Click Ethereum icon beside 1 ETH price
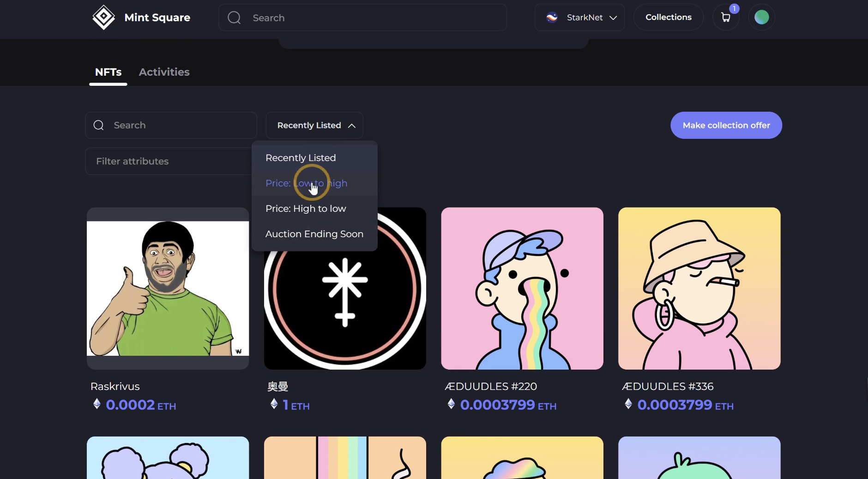 pyautogui.click(x=274, y=404)
